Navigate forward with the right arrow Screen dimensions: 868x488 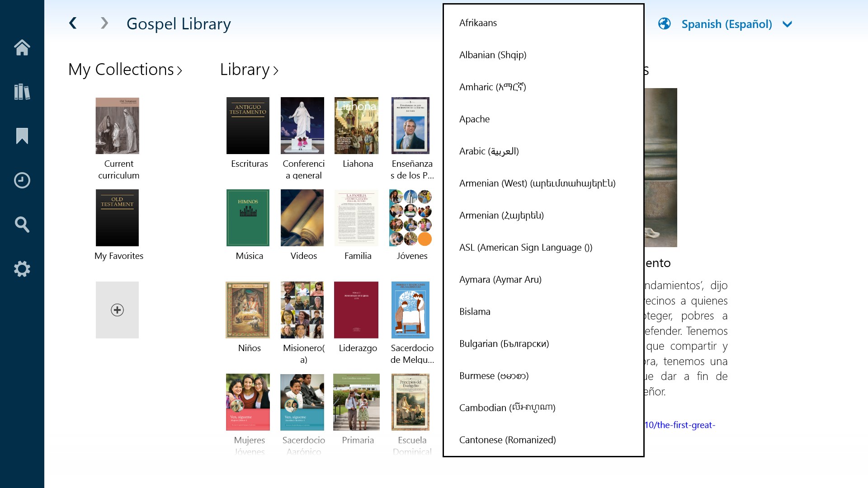pyautogui.click(x=104, y=23)
